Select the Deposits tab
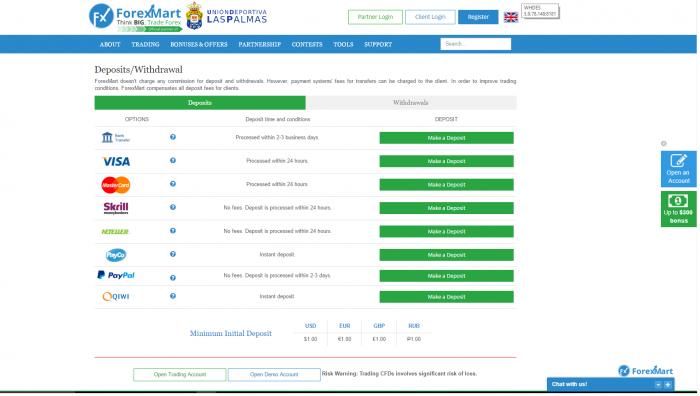This screenshot has width=700, height=396. click(x=200, y=103)
